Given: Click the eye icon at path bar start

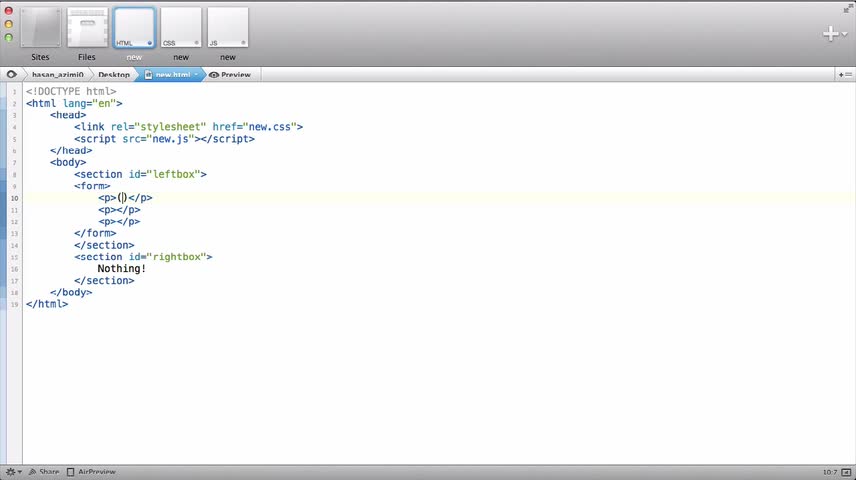Looking at the screenshot, I should point(11,74).
